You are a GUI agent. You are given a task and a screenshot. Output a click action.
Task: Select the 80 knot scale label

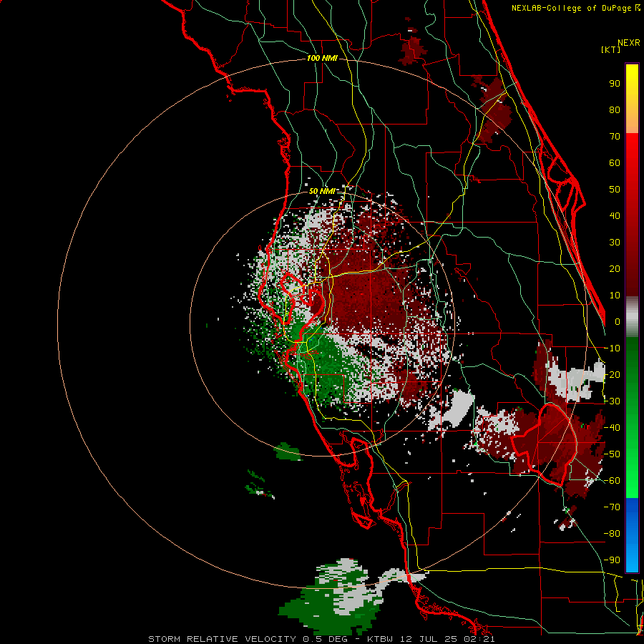pyautogui.click(x=615, y=110)
